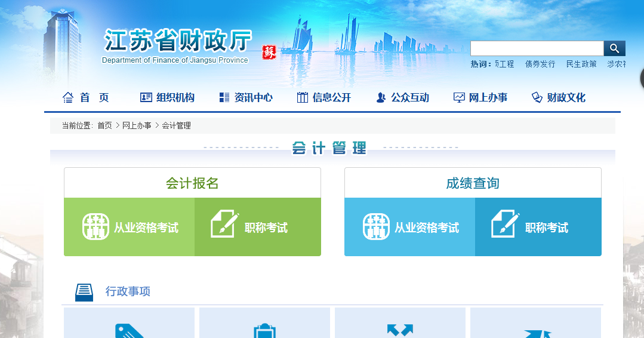
Task: Click 网上办事 in the breadcrumb
Action: coord(137,125)
